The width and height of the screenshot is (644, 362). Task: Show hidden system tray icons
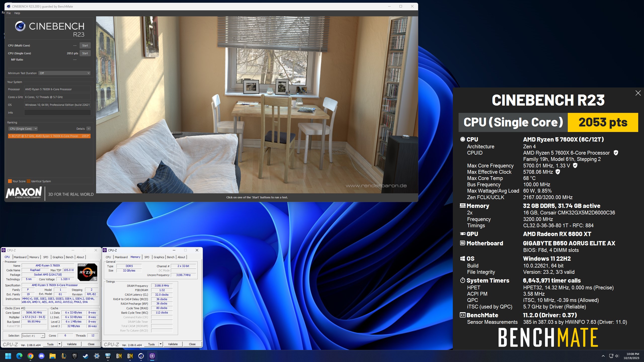click(x=603, y=356)
